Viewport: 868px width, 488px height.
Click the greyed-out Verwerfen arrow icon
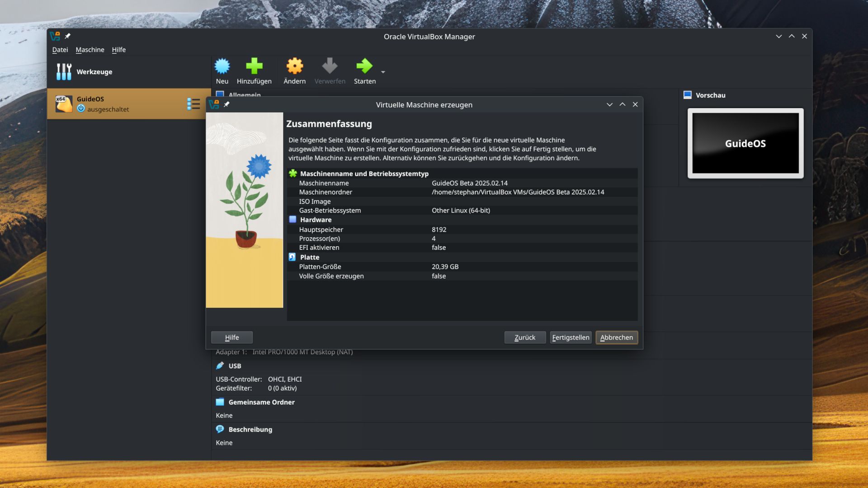tap(330, 66)
